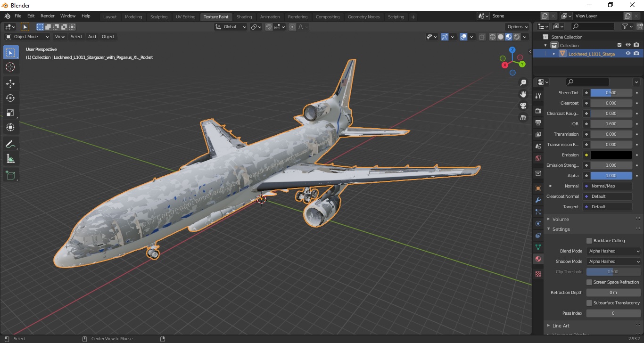Activate the Rotate tool
Screen dimensions: 644x343
[10, 98]
